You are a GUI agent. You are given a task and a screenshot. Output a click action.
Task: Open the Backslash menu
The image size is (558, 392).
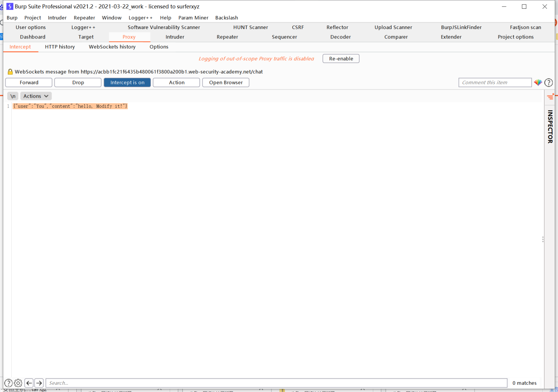click(227, 18)
